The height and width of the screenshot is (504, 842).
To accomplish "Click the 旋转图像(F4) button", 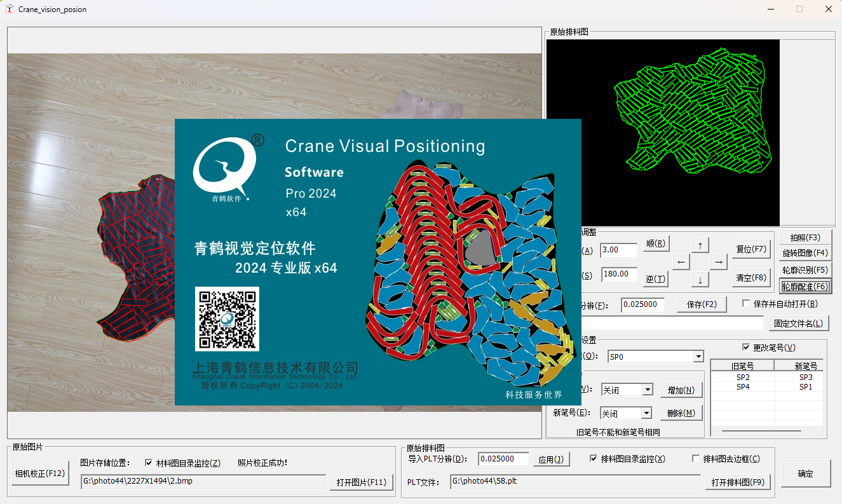I will [805, 253].
